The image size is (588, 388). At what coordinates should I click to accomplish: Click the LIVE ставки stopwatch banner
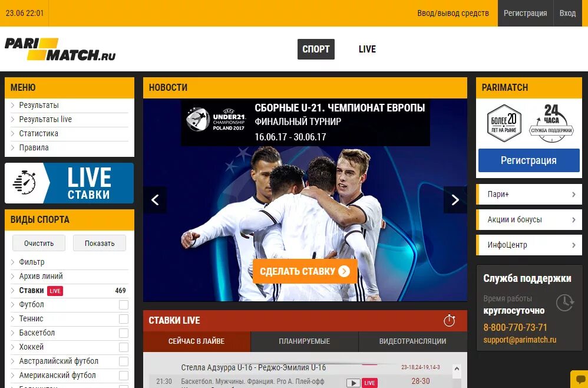click(x=69, y=183)
